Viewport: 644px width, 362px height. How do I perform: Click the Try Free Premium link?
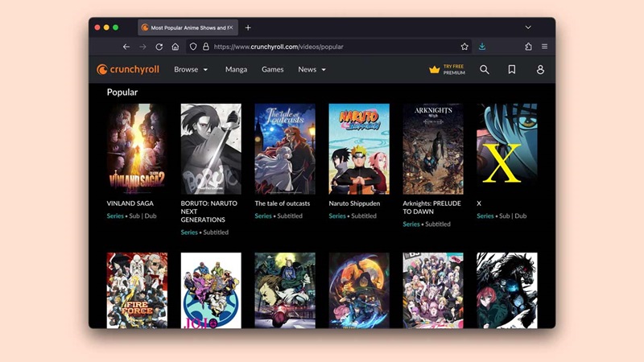click(x=454, y=70)
